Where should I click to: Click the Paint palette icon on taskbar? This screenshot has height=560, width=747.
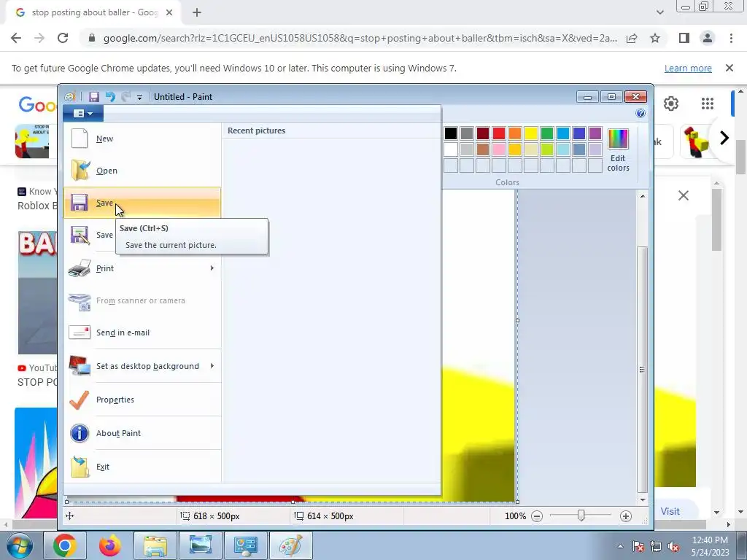290,545
